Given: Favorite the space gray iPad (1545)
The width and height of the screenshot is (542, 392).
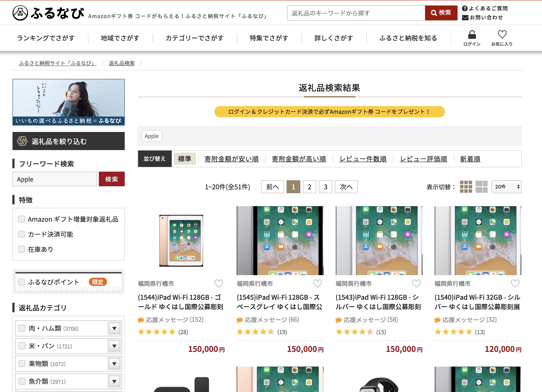Looking at the screenshot, I should point(317,284).
